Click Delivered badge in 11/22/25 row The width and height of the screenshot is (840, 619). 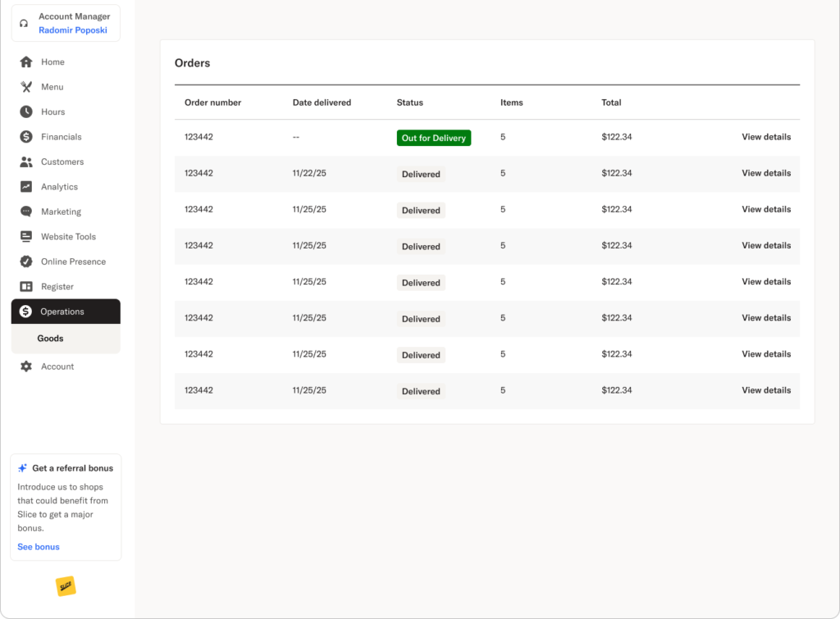pyautogui.click(x=421, y=174)
